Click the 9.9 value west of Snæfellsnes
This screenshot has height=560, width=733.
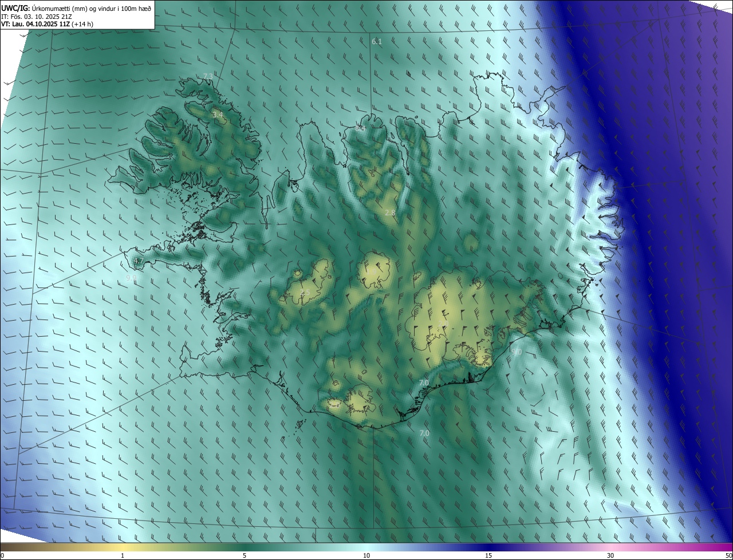click(x=131, y=278)
